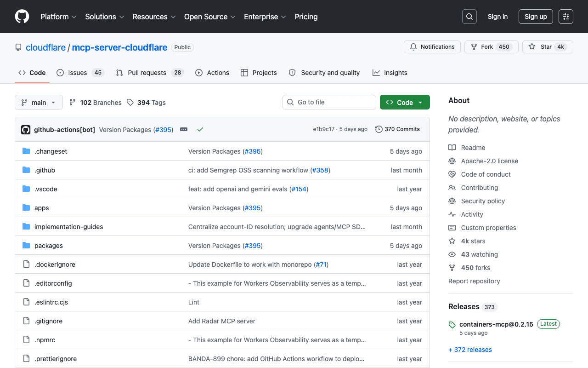Click Report repository link
588x368 pixels.
click(x=474, y=281)
